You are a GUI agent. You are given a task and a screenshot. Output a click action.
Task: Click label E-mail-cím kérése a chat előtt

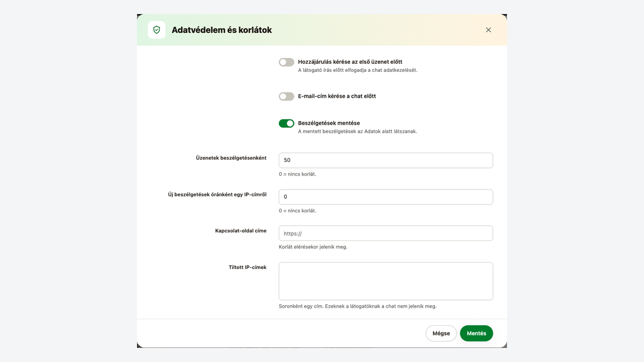(337, 96)
